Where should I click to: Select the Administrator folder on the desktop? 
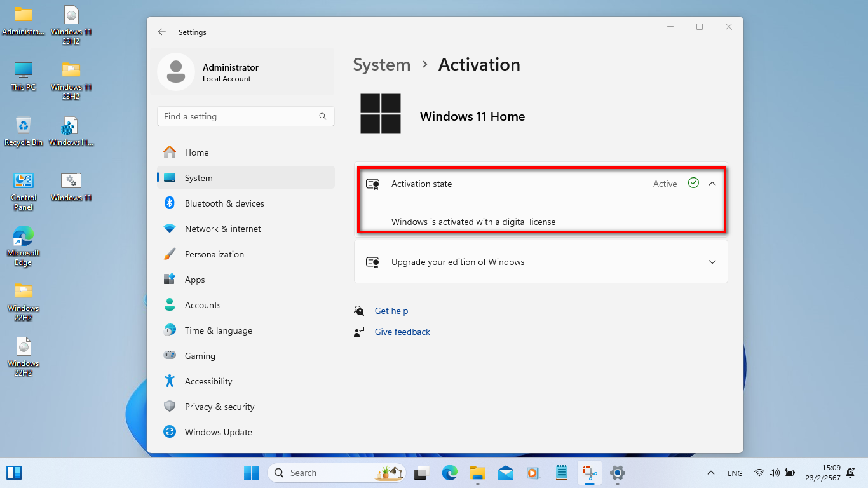coord(24,20)
